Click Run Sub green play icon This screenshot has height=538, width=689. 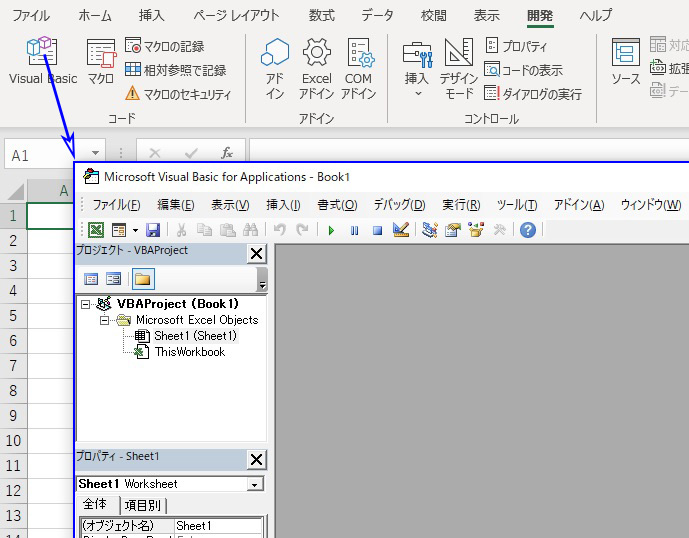[x=331, y=230]
